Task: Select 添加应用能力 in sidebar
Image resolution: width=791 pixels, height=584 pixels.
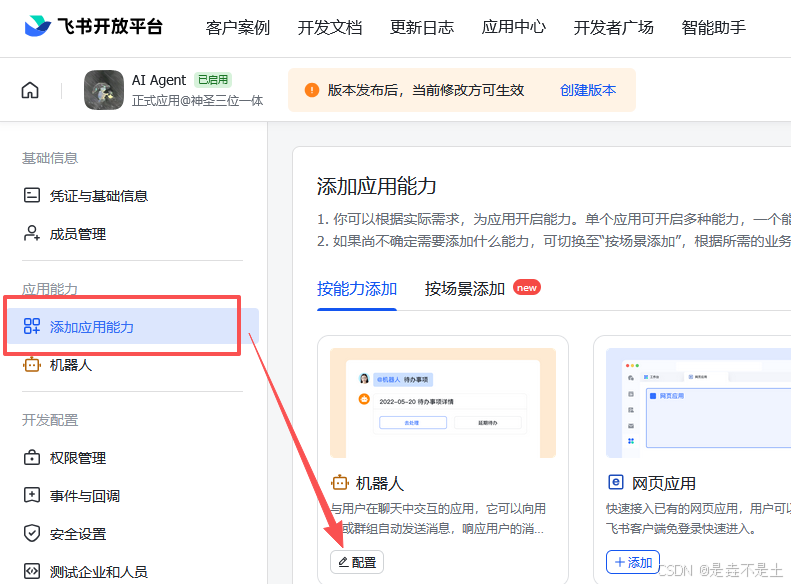Action: 132,326
